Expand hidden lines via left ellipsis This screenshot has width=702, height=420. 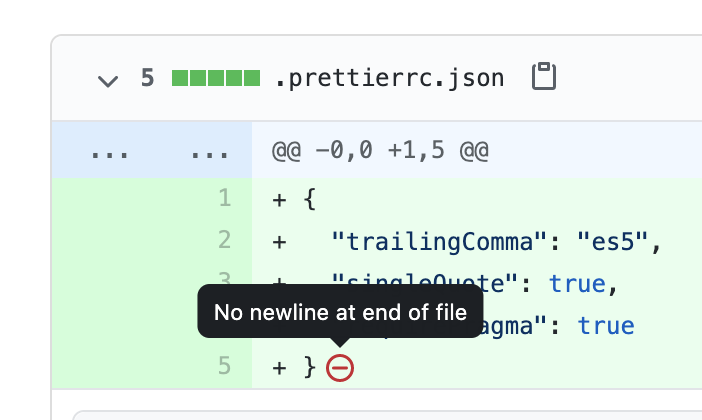point(109,154)
